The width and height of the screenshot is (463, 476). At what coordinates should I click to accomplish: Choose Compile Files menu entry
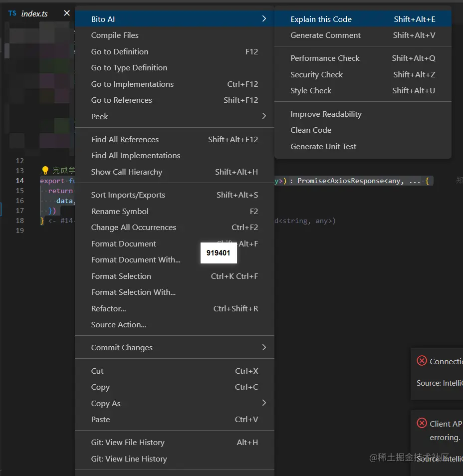[x=175, y=35]
